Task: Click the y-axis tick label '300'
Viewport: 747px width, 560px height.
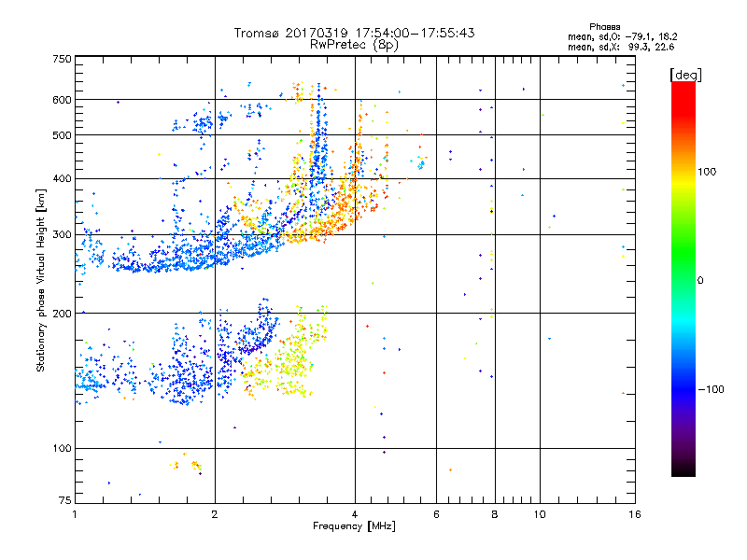Action: (x=63, y=235)
